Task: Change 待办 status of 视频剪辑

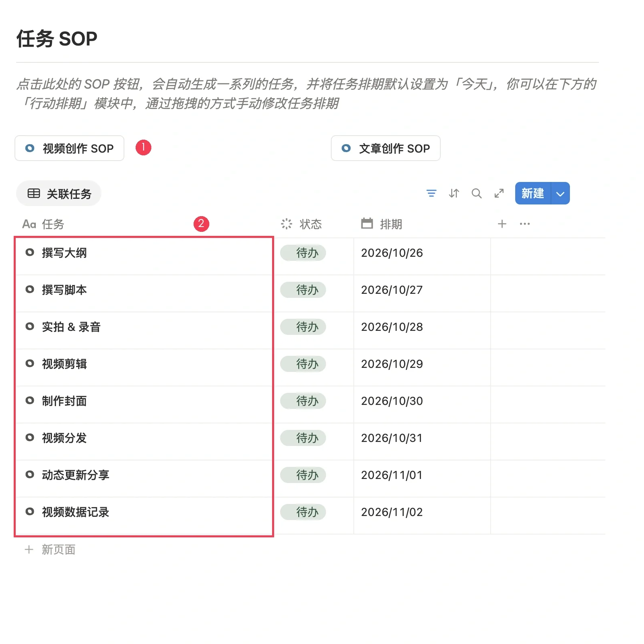Action: click(303, 364)
